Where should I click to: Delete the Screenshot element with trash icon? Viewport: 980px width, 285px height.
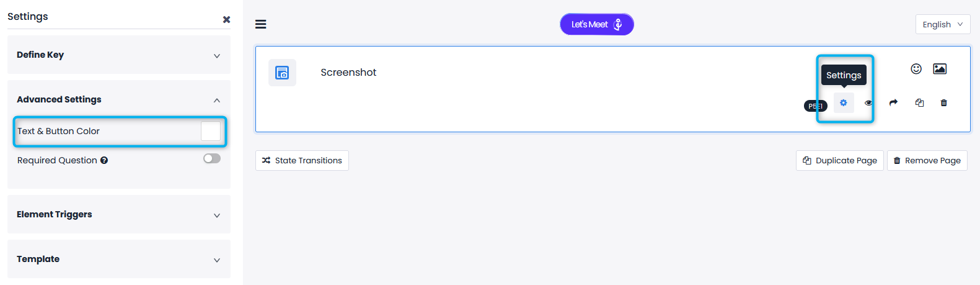pyautogui.click(x=943, y=103)
